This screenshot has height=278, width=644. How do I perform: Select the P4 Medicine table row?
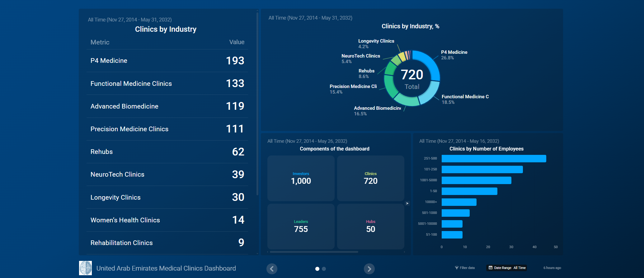coord(167,61)
